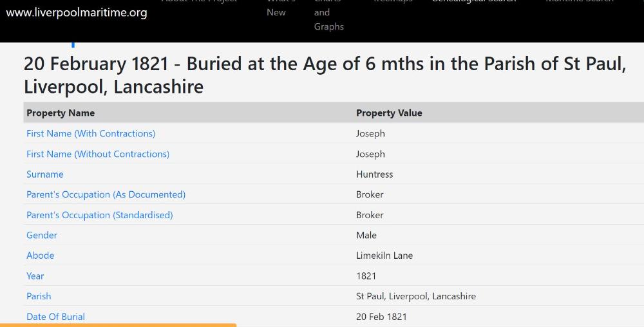Image resolution: width=644 pixels, height=327 pixels.
Task: Click the First Name (Without Contractions) link
Action: coord(98,154)
